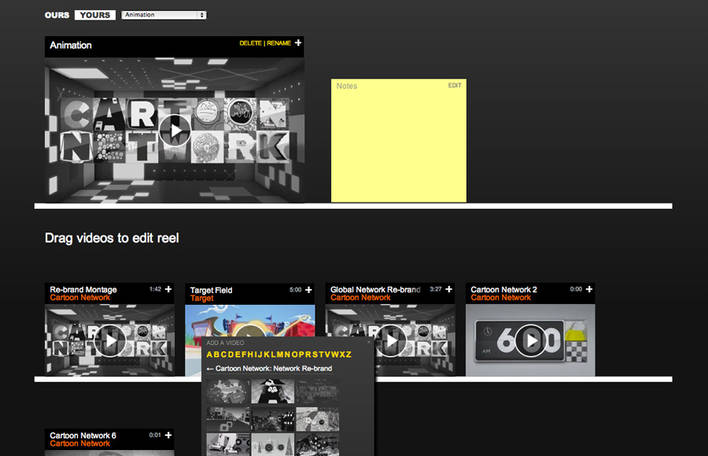Screen dimensions: 708x456
Task: Click the plus icon on Animation header
Action: point(298,42)
